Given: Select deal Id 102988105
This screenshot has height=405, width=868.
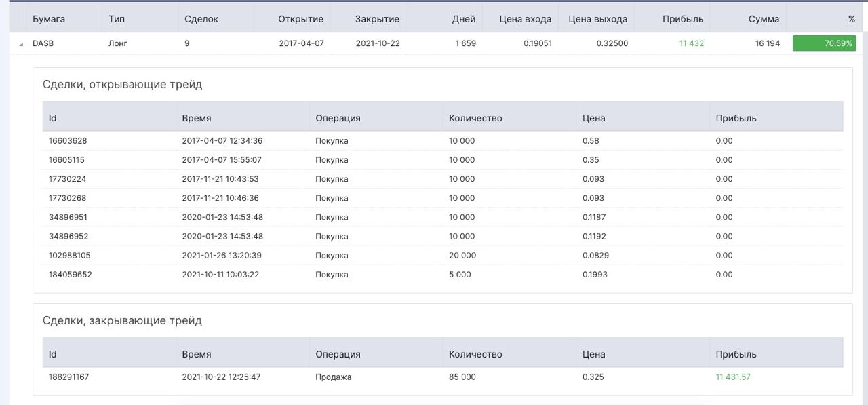Looking at the screenshot, I should 69,256.
